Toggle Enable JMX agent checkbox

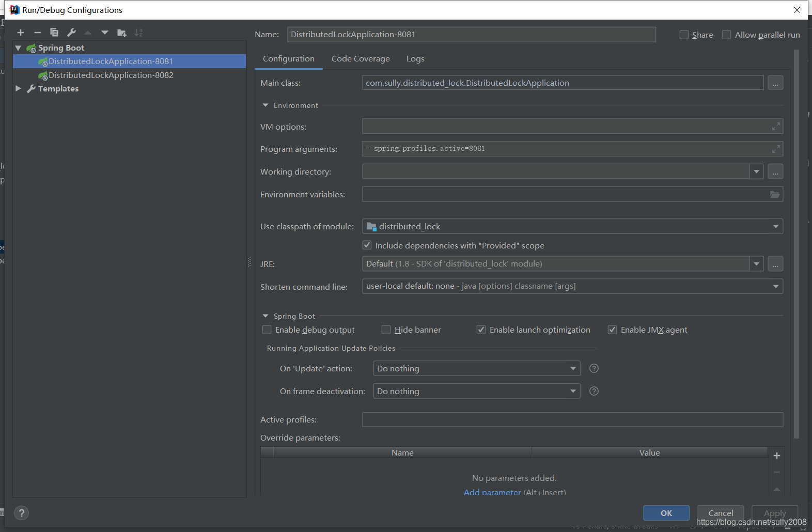coord(612,330)
